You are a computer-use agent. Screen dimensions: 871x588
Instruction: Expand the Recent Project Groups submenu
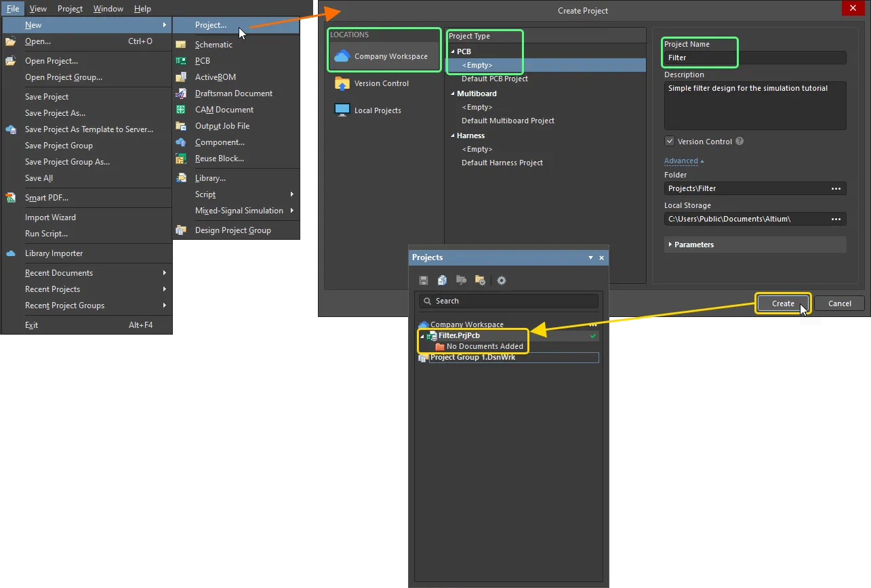(x=165, y=306)
